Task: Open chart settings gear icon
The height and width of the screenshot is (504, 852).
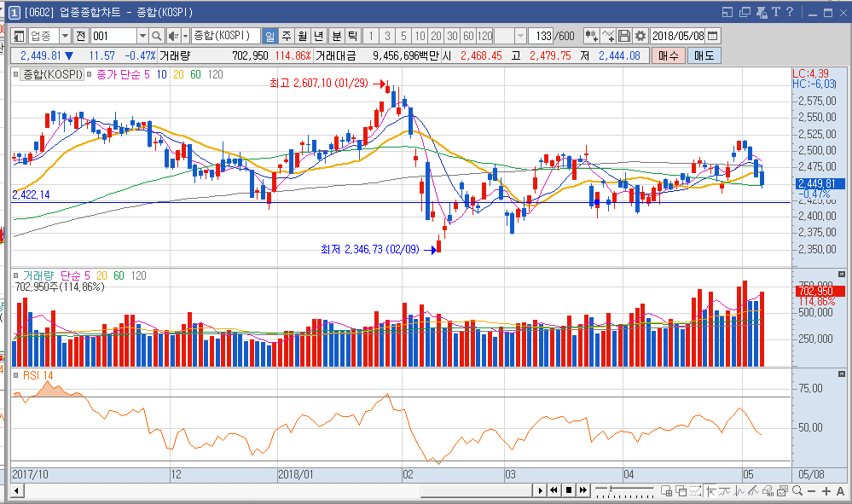Action: tap(640, 36)
